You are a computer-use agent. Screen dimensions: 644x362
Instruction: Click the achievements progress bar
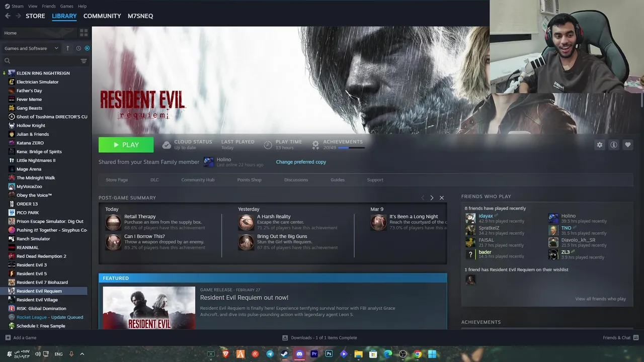pos(351,148)
